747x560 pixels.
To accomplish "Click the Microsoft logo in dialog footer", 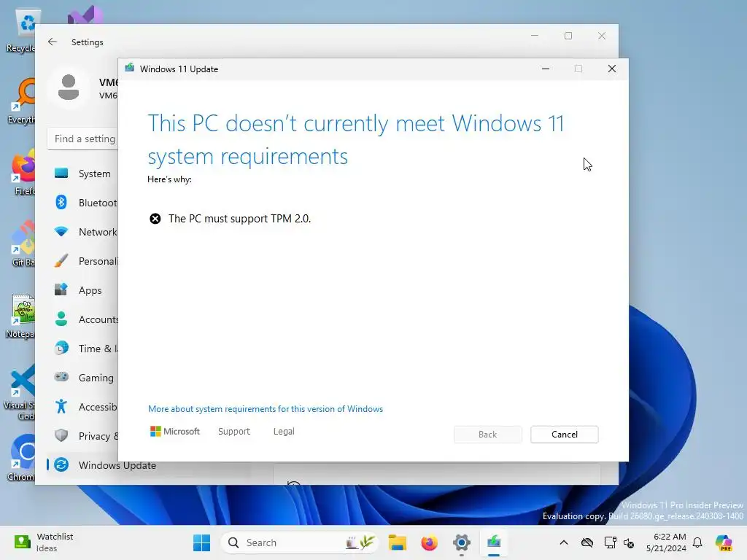I will [175, 432].
